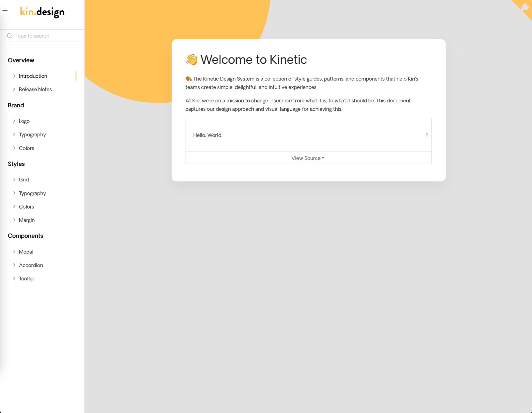Expand Styles Colors chevron

point(14,207)
